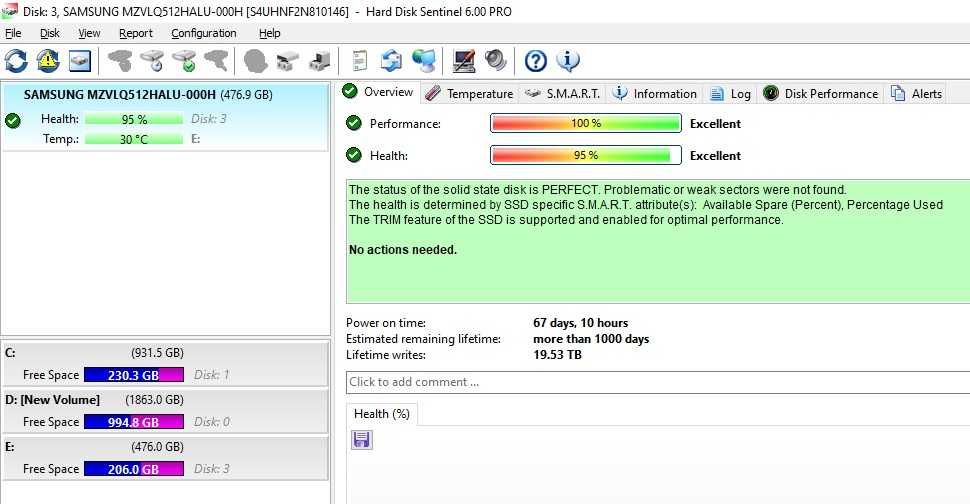Open the Disk Performance tab
970x504 pixels.
[x=820, y=93]
